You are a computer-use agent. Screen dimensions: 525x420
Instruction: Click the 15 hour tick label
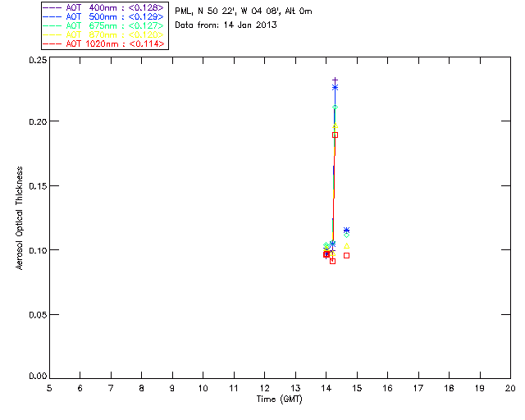click(x=357, y=388)
